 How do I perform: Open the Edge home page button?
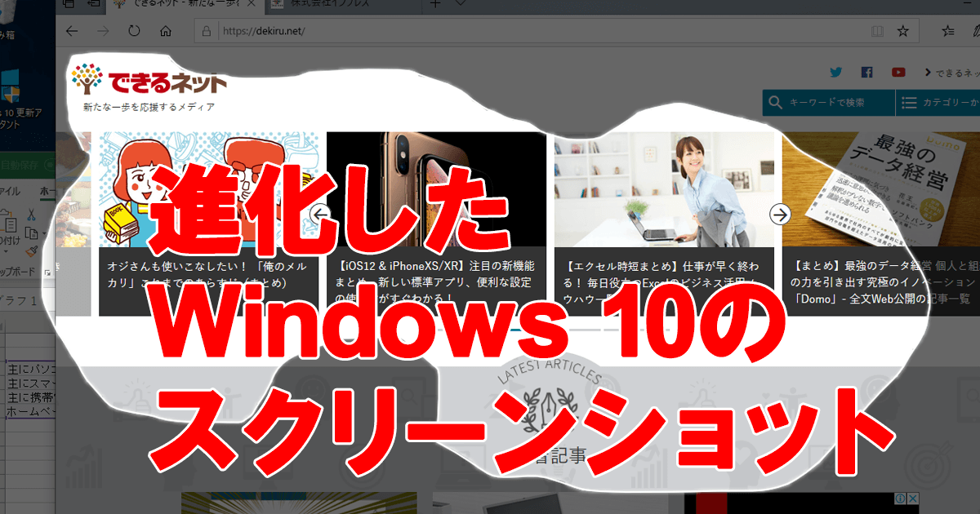coord(166,31)
